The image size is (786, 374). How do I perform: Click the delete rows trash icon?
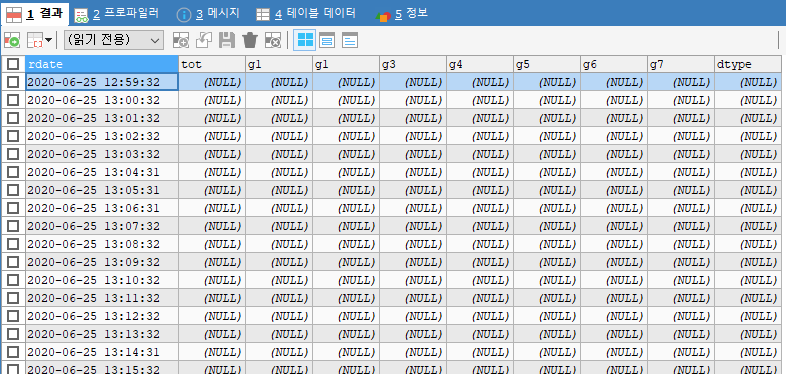(x=250, y=40)
